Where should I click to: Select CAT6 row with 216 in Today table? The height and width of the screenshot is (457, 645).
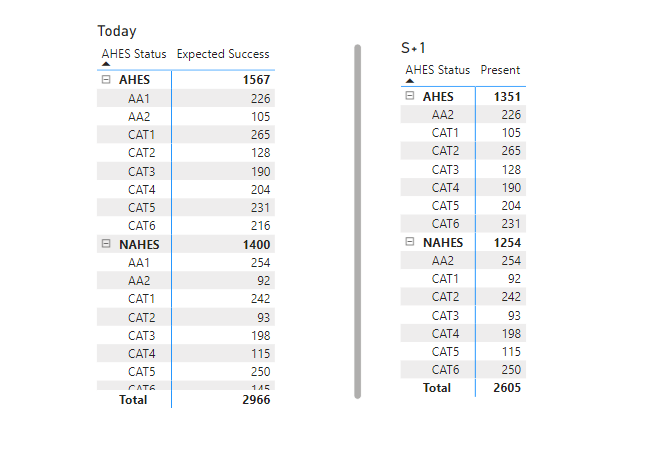coord(186,225)
